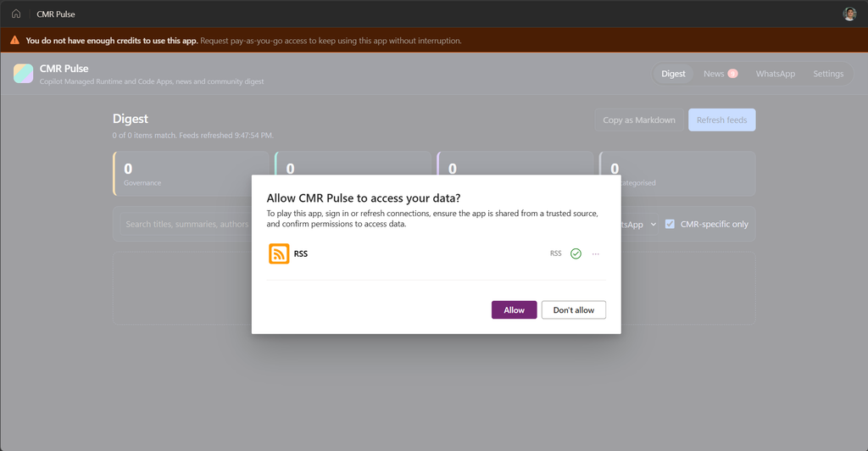Click Copy as Markdown button

tap(639, 120)
